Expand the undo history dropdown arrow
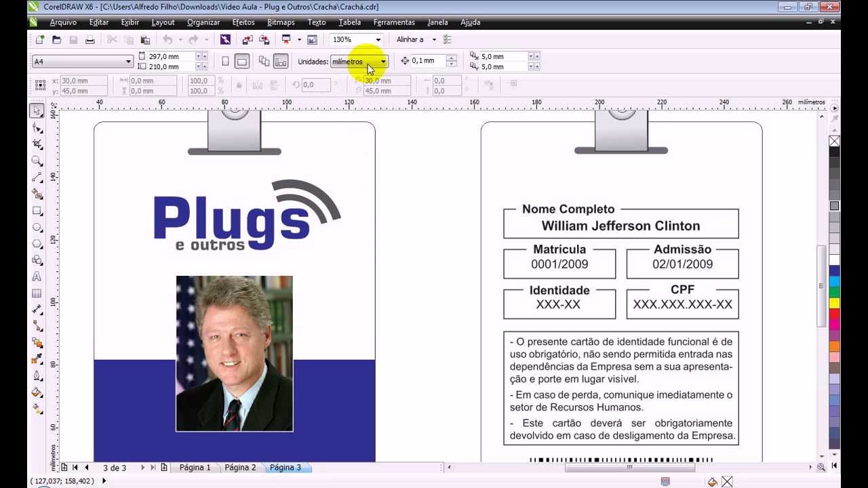This screenshot has height=488, width=868. 180,40
